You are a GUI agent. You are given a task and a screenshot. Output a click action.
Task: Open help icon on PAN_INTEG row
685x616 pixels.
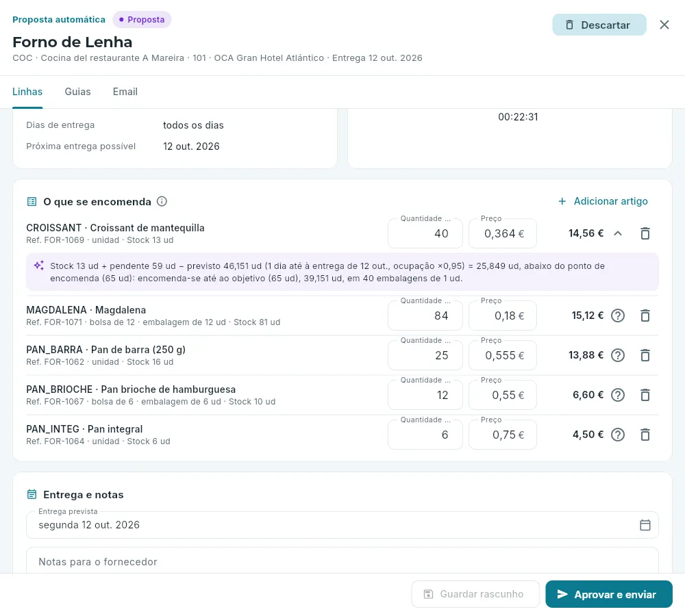click(x=617, y=435)
